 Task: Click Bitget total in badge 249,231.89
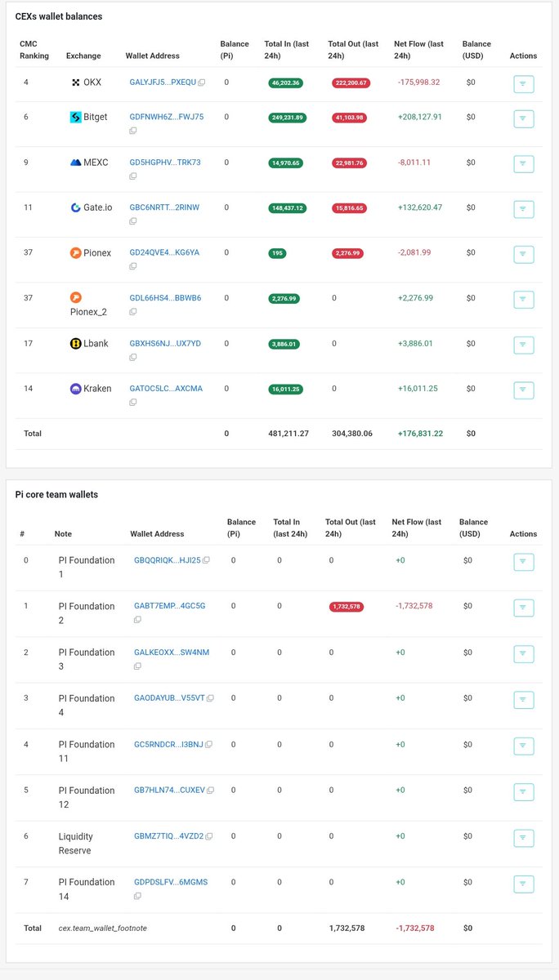coord(288,118)
